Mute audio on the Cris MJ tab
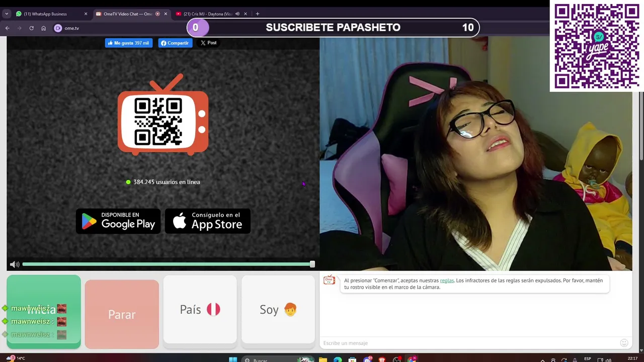 (x=237, y=14)
